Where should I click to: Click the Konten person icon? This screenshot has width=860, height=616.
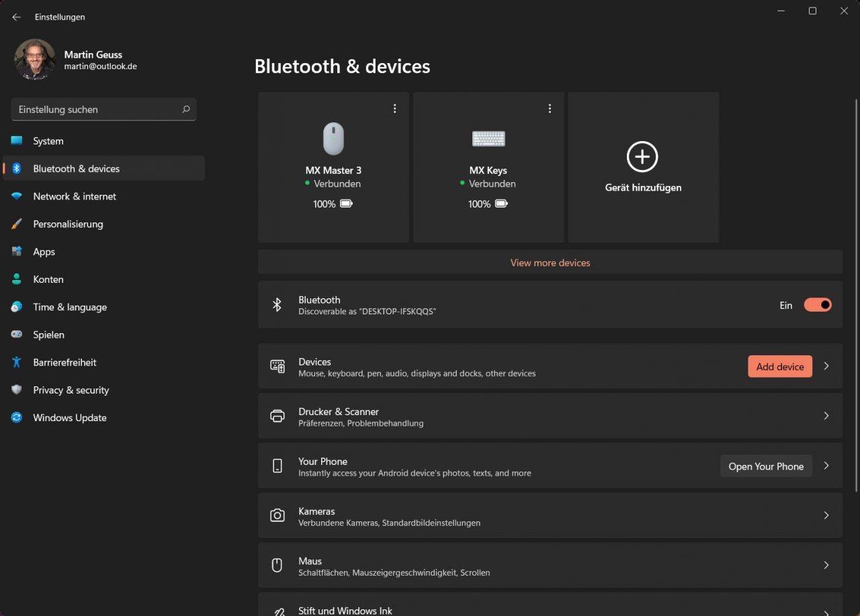pos(17,279)
